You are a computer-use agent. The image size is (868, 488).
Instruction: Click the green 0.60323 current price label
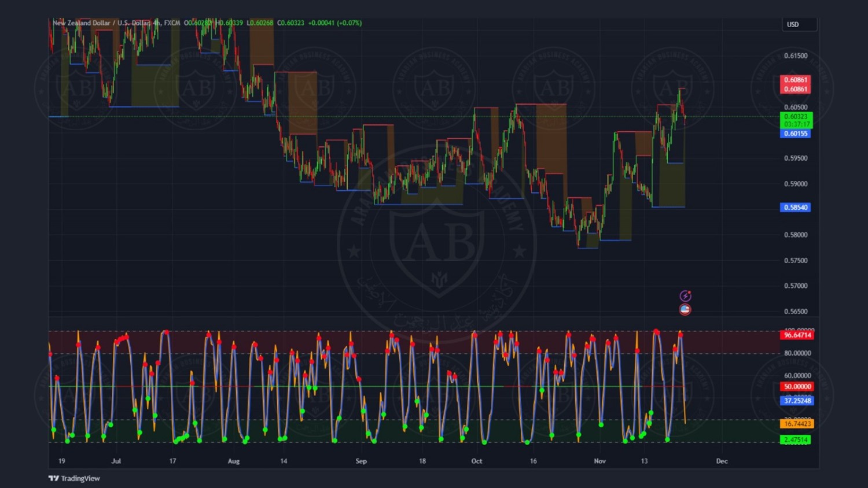795,120
